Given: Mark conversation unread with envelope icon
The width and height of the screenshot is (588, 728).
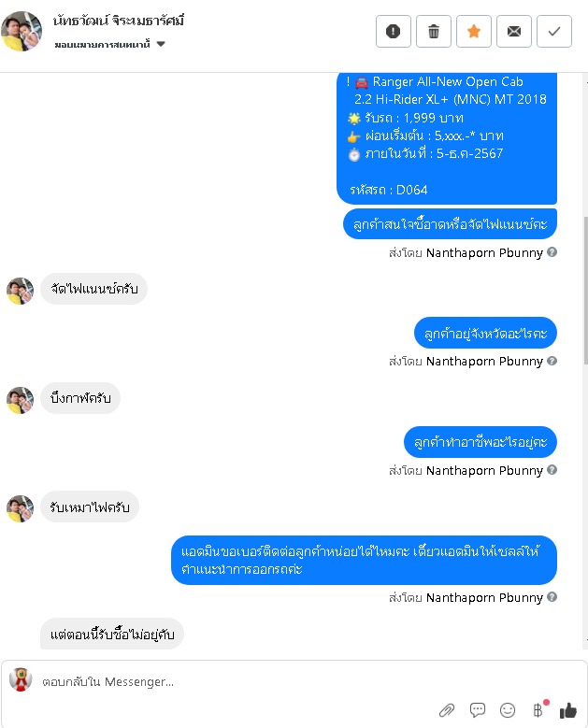Looking at the screenshot, I should [514, 31].
